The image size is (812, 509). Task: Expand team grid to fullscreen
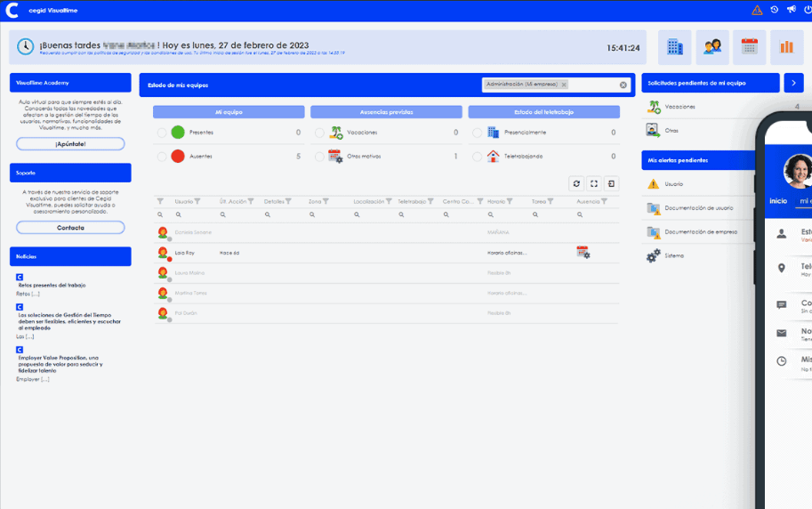click(594, 183)
